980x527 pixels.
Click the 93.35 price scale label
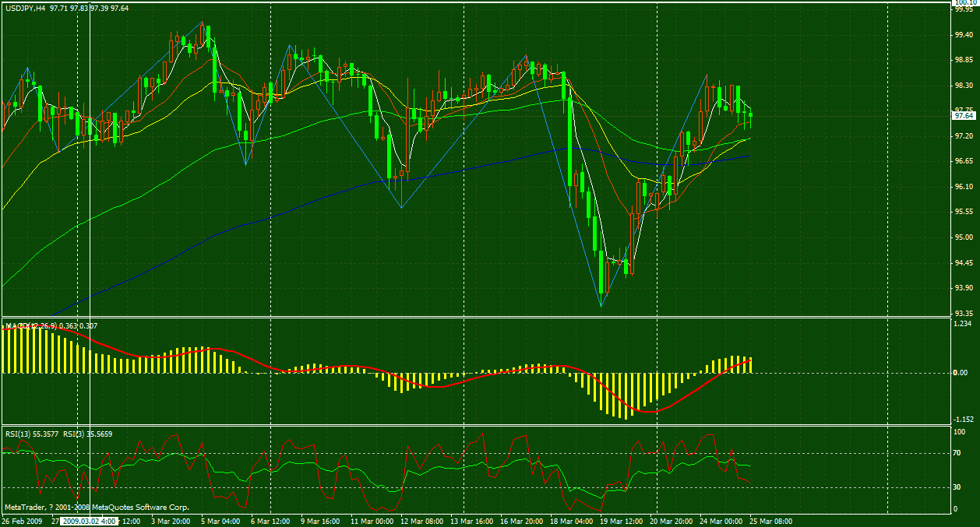[964, 313]
